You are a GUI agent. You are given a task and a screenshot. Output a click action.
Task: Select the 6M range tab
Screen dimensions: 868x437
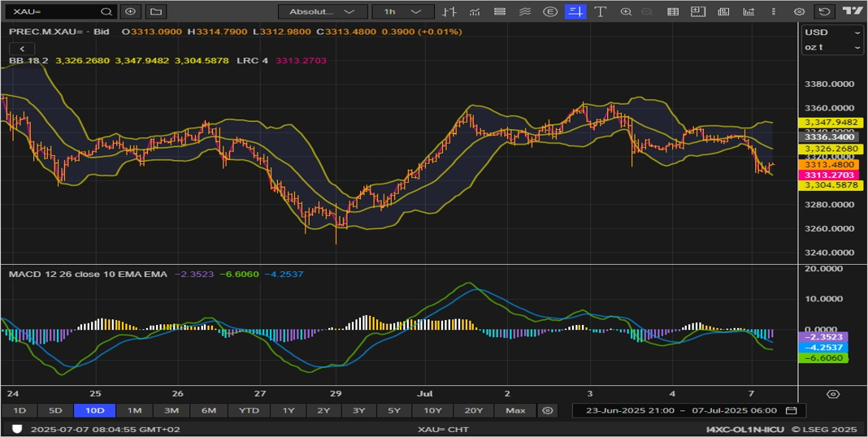pyautogui.click(x=208, y=410)
